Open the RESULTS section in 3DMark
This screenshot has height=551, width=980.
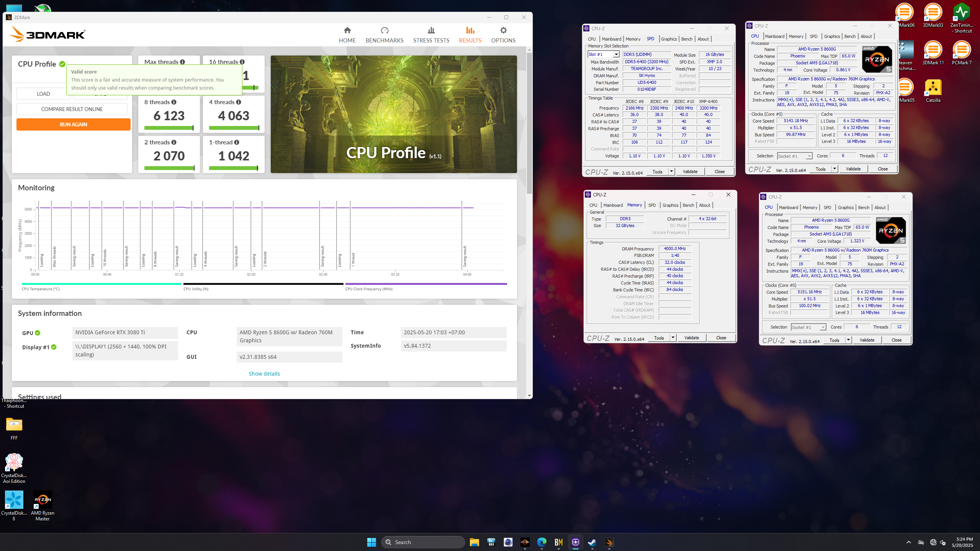point(470,34)
